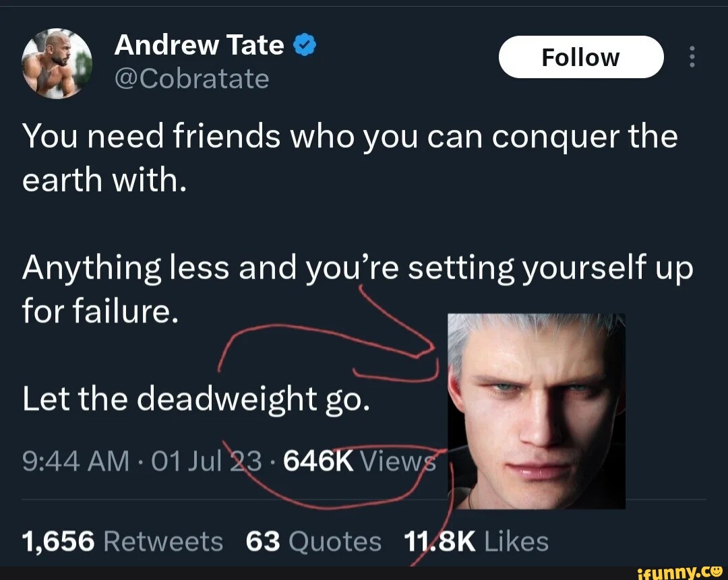Open the @Cobratate handle link
This screenshot has height=580, width=728.
(191, 78)
